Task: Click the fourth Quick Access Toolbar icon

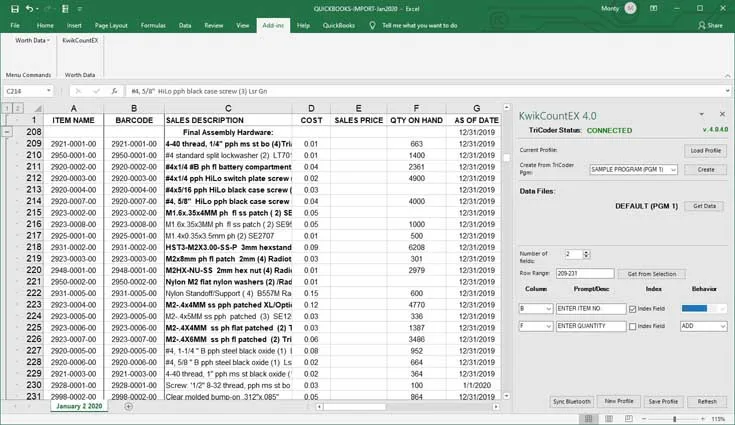Action: [65, 8]
